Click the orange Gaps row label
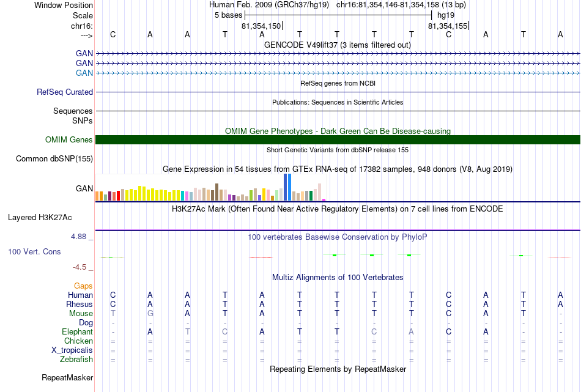Image resolution: width=581 pixels, height=392 pixels. pos(83,286)
